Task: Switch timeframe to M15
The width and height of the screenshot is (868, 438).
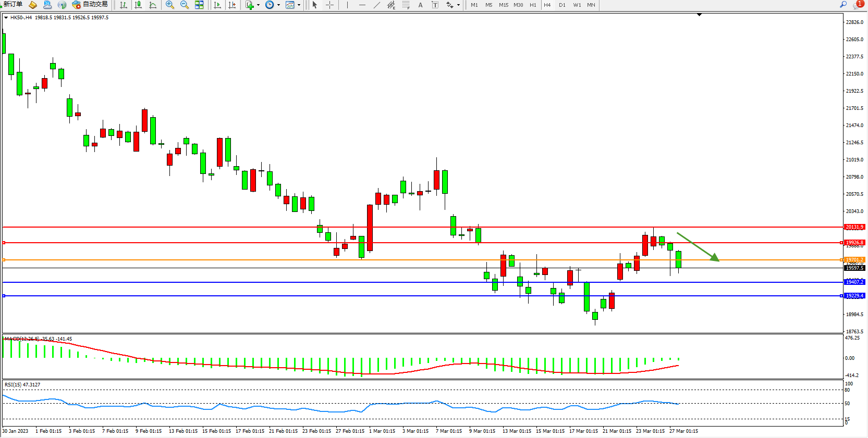Action: coord(503,5)
